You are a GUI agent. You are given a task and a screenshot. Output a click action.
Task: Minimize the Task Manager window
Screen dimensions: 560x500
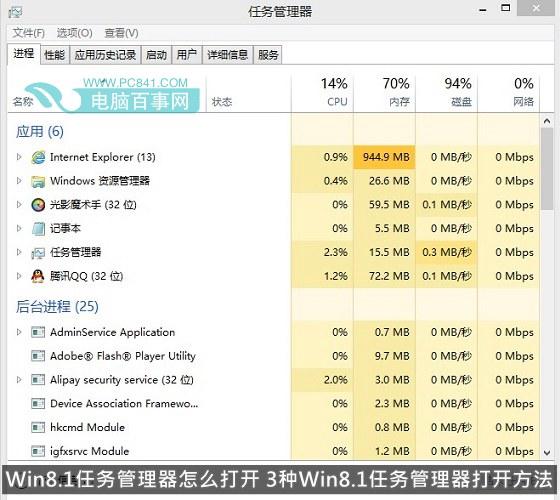point(483,9)
